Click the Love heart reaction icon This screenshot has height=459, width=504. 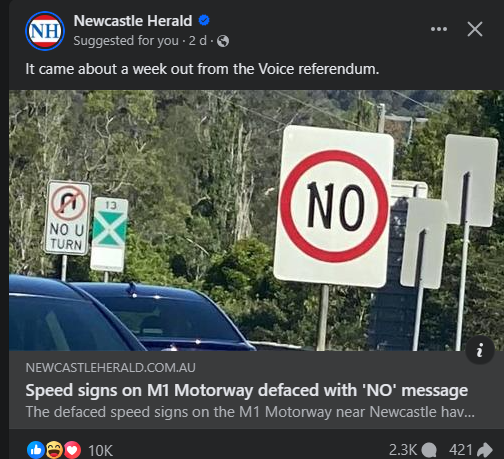(x=72, y=450)
